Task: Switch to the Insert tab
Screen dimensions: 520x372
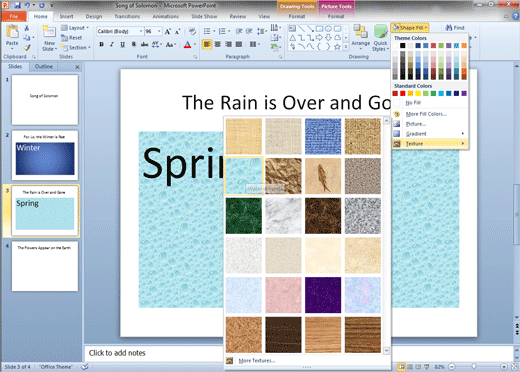Action: [x=66, y=16]
